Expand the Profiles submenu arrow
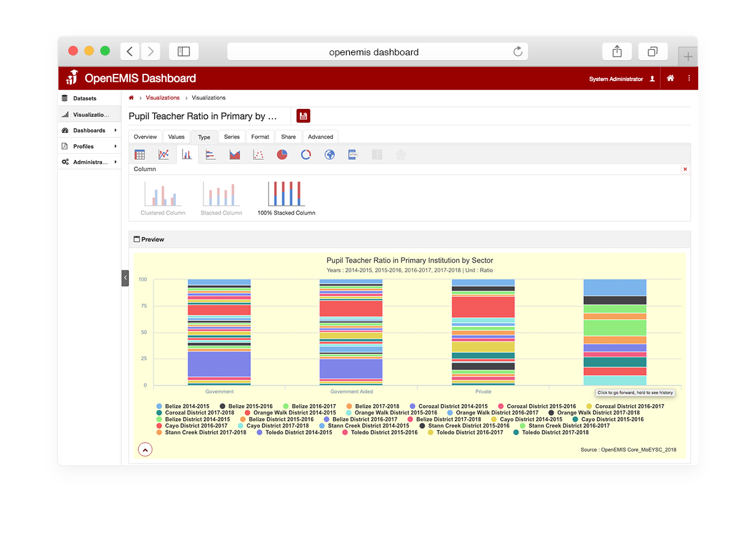756x551 pixels. coord(116,146)
